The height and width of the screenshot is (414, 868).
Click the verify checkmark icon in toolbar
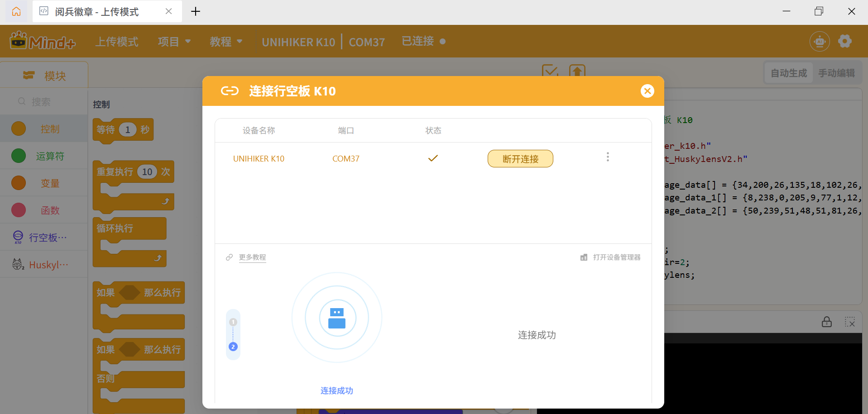click(x=550, y=71)
